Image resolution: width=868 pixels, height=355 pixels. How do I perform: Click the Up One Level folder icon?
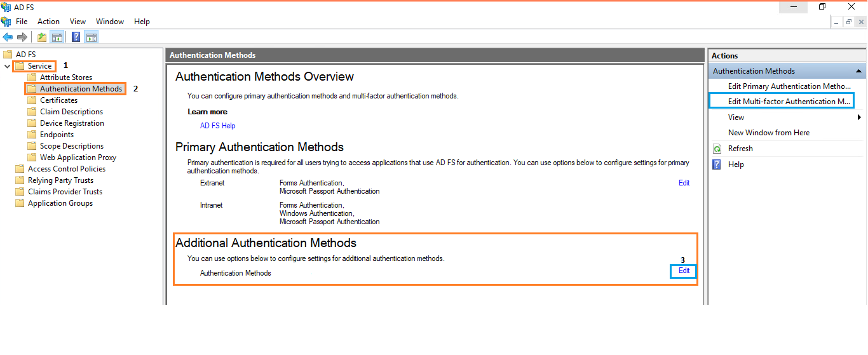(x=42, y=37)
